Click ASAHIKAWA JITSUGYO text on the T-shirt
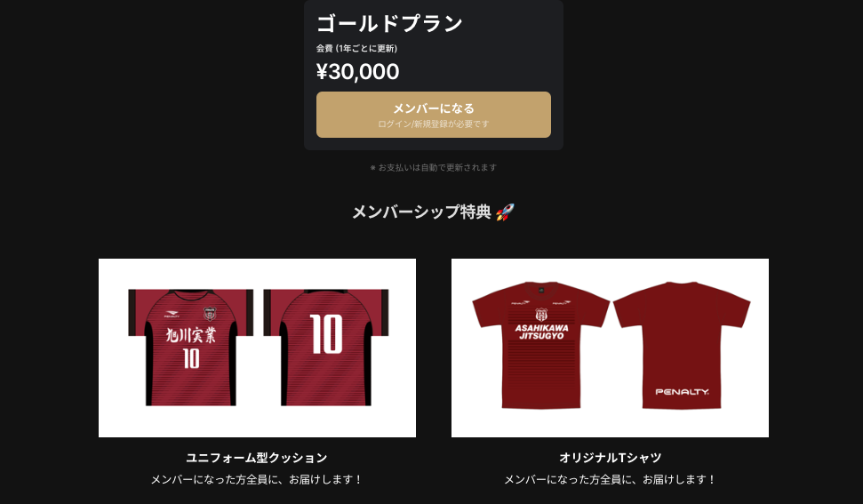Viewport: 863px width, 504px height. (x=541, y=332)
